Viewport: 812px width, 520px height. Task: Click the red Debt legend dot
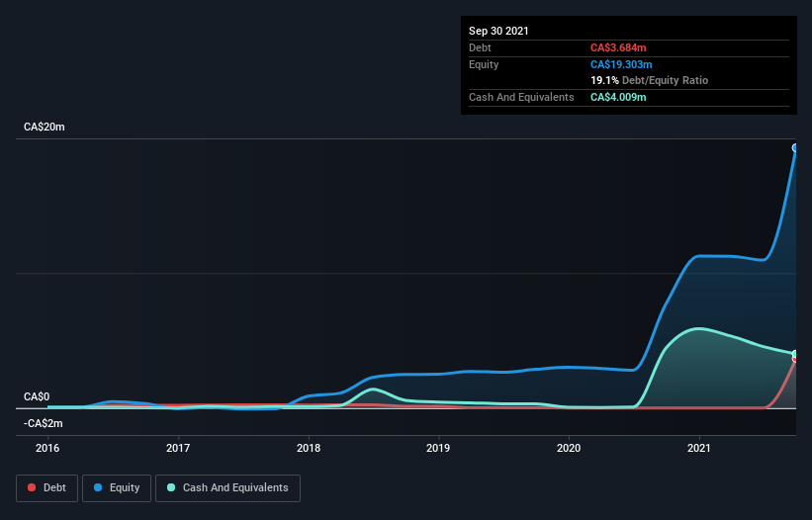tap(32, 487)
